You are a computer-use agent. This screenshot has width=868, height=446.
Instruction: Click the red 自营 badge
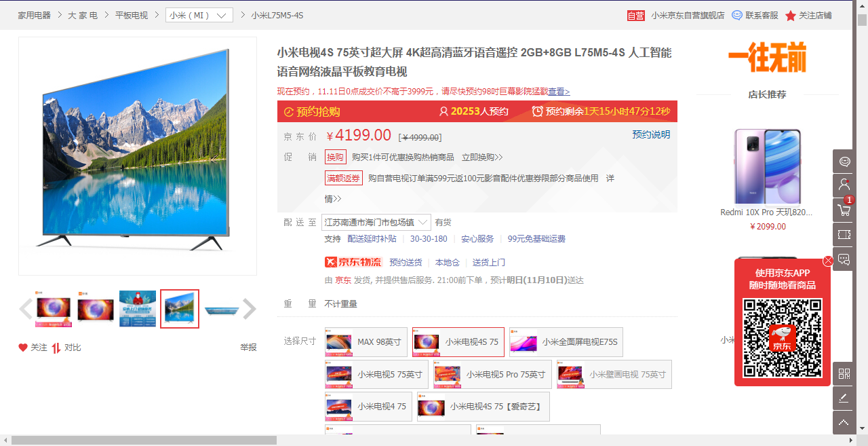(x=636, y=15)
